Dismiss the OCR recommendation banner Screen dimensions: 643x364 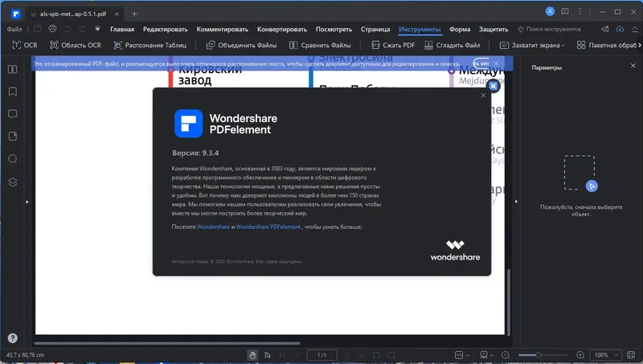pyautogui.click(x=496, y=63)
